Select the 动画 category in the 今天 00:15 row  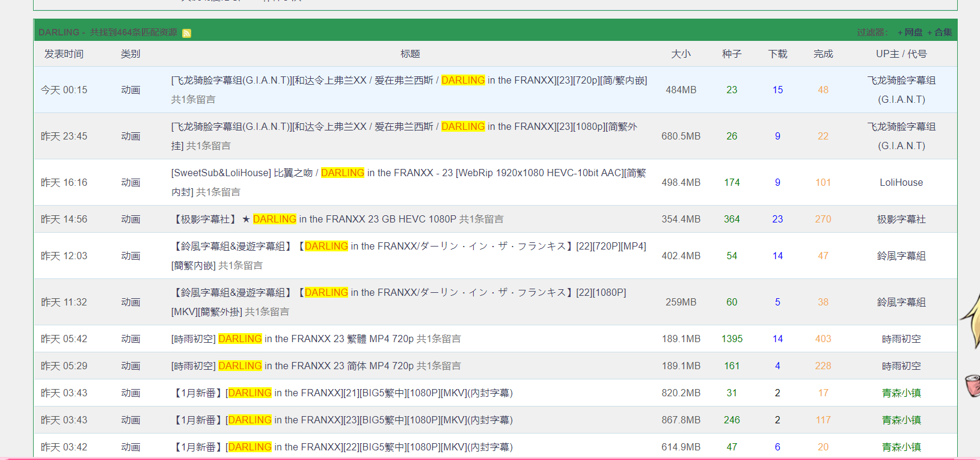pos(130,90)
